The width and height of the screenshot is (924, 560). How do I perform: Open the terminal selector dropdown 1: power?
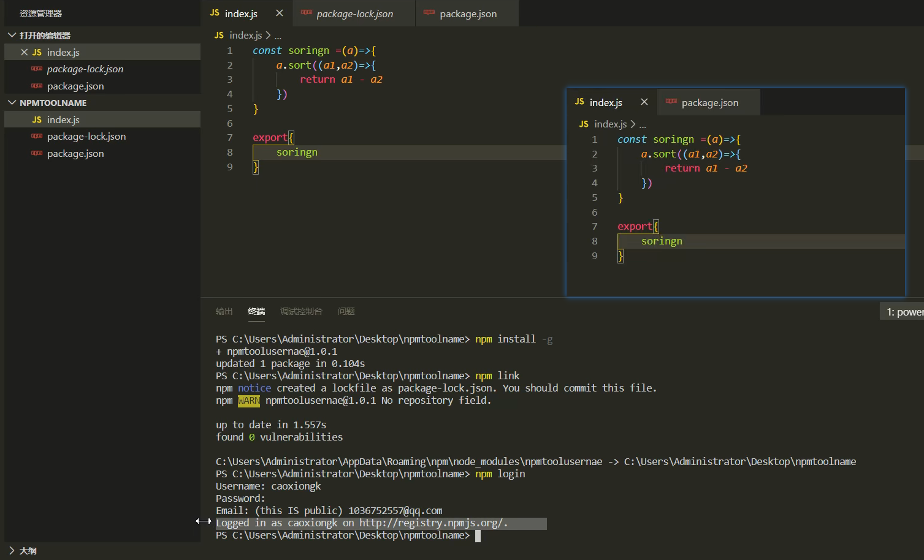coord(902,312)
